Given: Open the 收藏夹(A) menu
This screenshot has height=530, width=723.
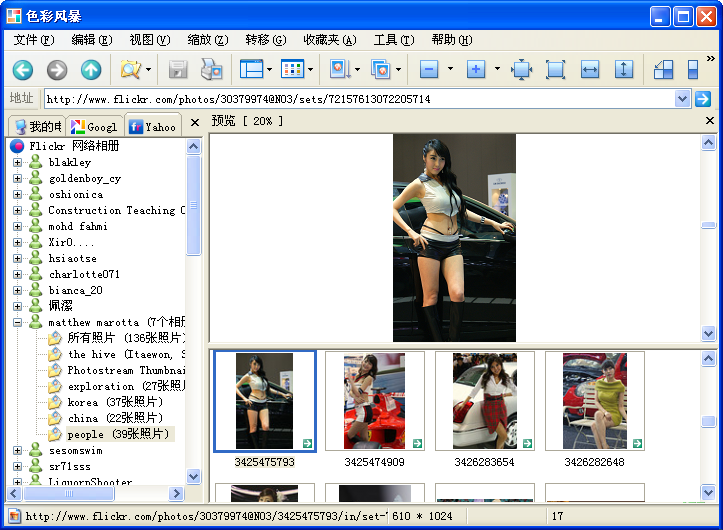Looking at the screenshot, I should pyautogui.click(x=329, y=40).
